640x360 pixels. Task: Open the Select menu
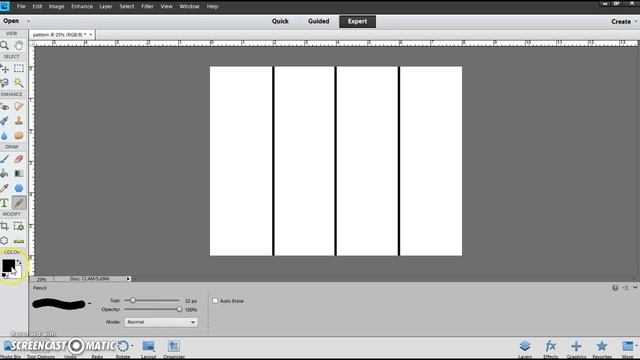(x=127, y=7)
